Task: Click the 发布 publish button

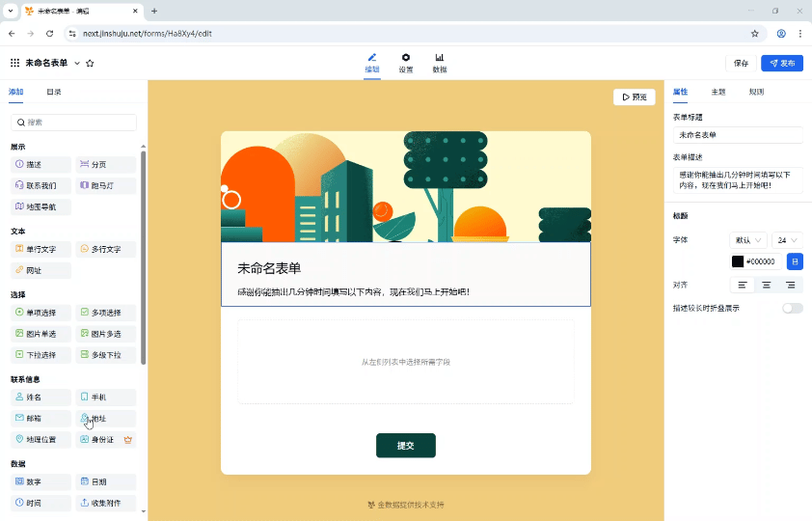Action: pyautogui.click(x=781, y=63)
